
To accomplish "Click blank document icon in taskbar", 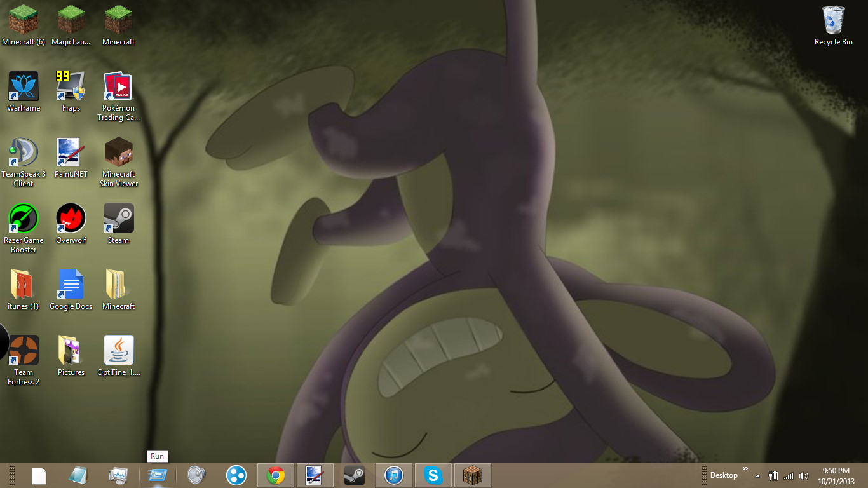I will pyautogui.click(x=39, y=475).
